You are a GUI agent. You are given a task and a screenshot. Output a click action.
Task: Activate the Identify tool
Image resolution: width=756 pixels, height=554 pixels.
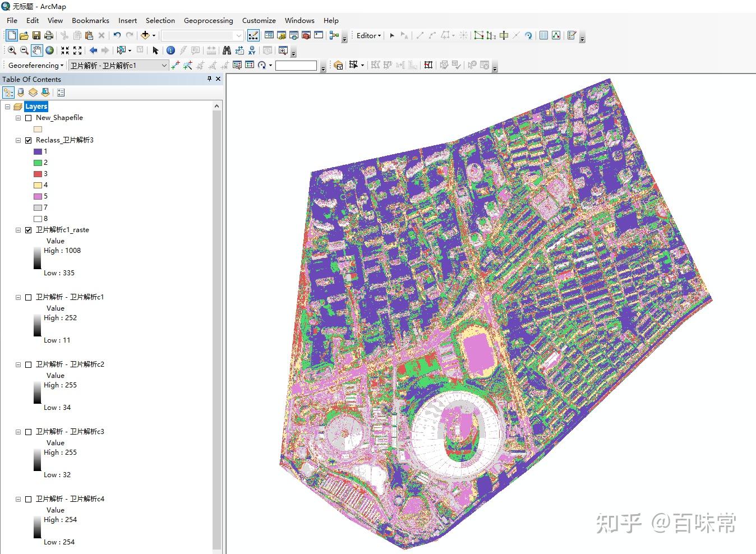pos(170,50)
